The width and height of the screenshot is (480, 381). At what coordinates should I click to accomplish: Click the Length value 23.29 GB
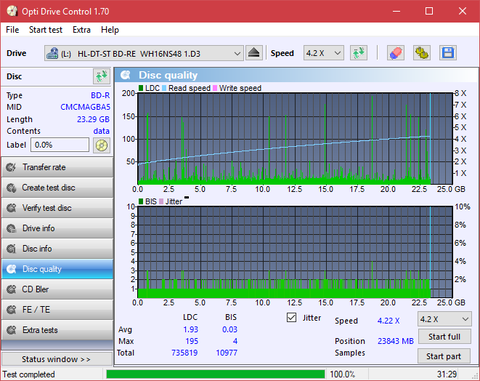click(x=93, y=119)
